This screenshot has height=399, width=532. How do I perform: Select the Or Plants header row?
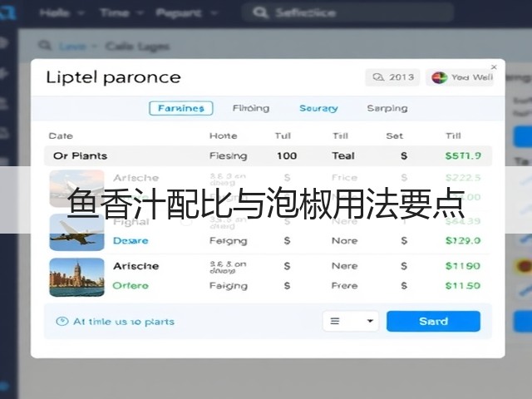point(268,155)
